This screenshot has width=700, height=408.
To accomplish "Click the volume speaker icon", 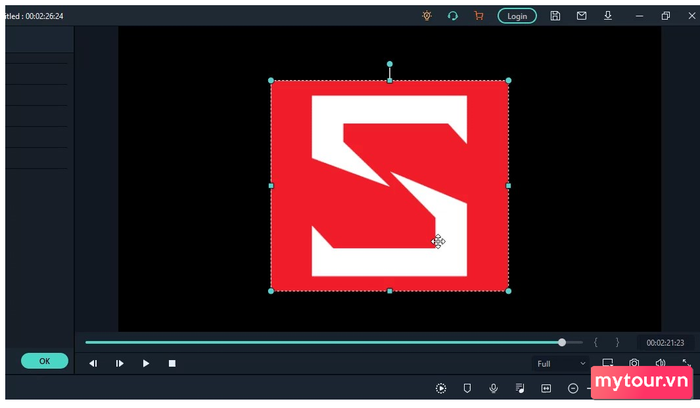I will pos(660,362).
